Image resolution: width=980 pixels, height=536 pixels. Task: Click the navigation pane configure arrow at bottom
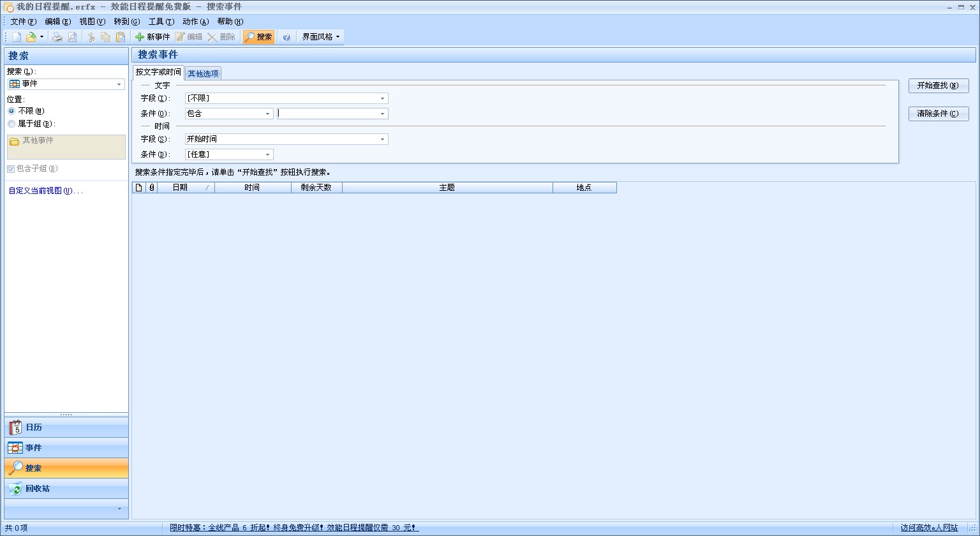click(119, 509)
